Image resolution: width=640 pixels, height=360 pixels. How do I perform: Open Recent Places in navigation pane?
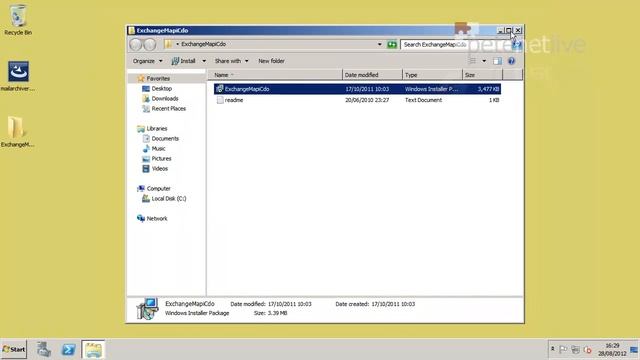click(168, 109)
